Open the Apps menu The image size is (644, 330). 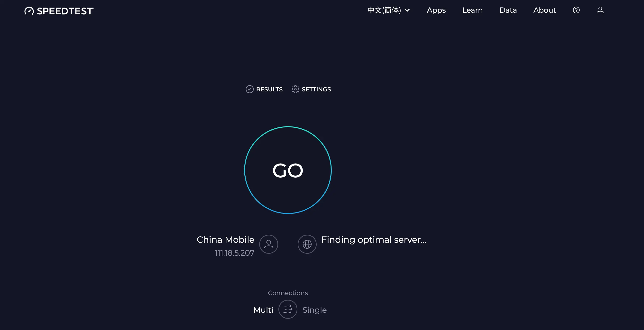point(436,10)
